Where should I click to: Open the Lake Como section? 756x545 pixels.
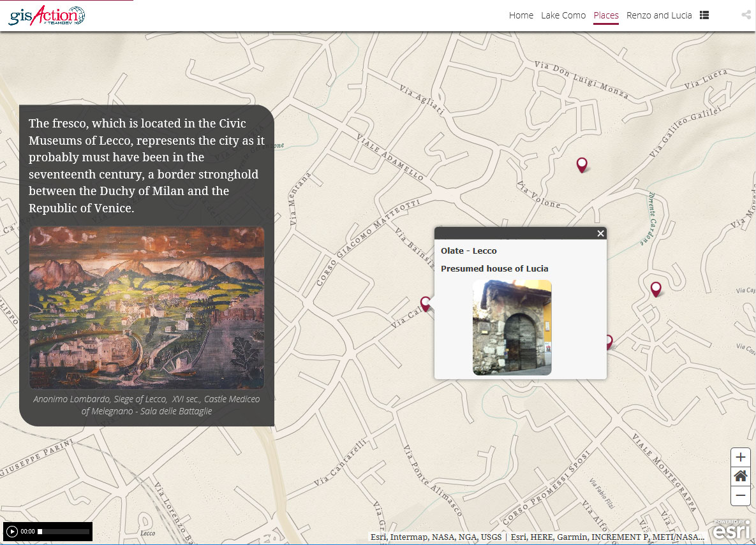coord(563,15)
